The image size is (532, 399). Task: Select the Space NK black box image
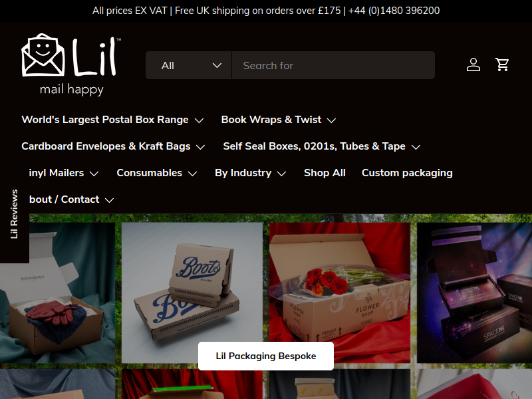[474, 293]
